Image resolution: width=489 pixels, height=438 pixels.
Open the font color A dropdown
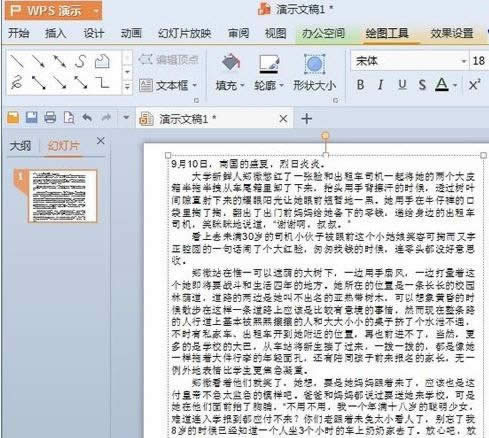(x=455, y=86)
